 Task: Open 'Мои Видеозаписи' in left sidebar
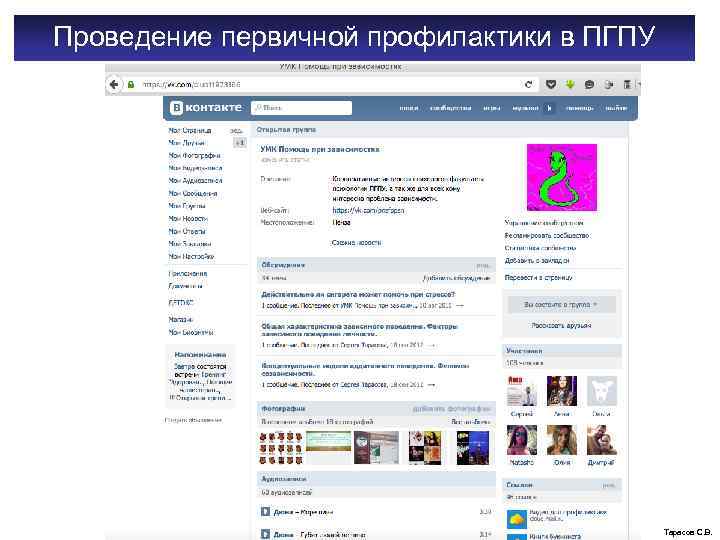click(x=195, y=168)
